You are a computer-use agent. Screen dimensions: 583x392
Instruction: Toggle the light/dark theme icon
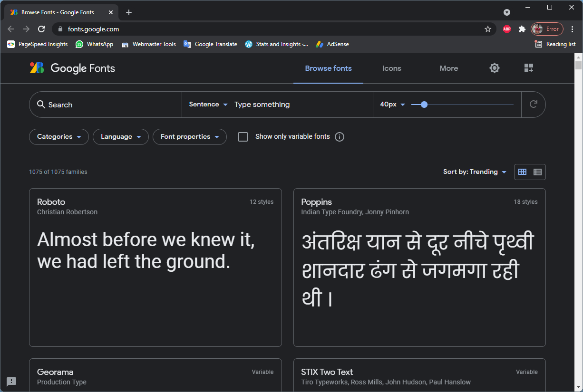(x=495, y=68)
